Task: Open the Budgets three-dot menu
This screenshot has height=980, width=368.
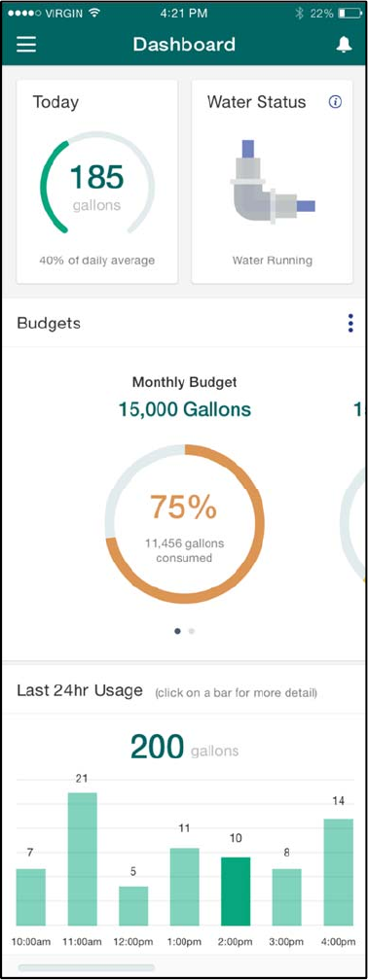Action: pyautogui.click(x=350, y=323)
